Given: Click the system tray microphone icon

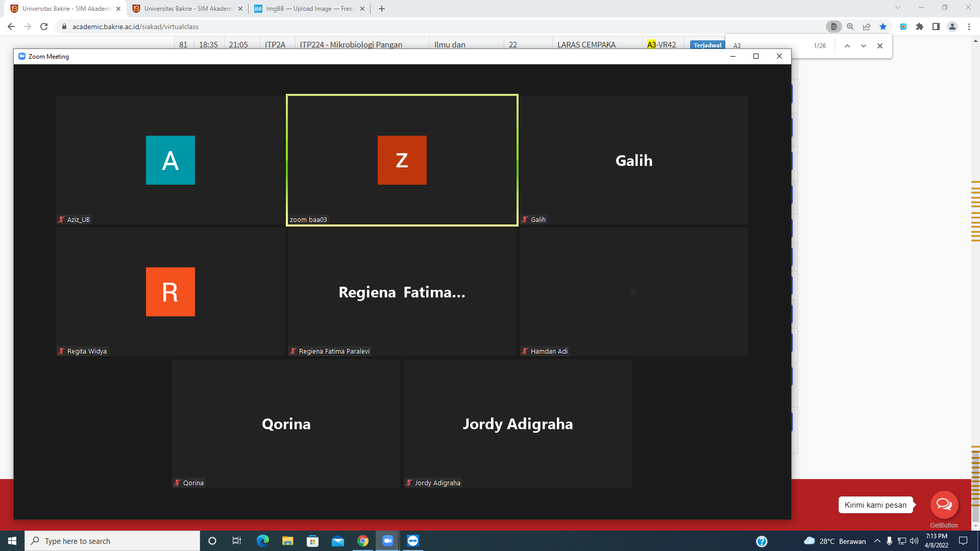Looking at the screenshot, I should 889,541.
